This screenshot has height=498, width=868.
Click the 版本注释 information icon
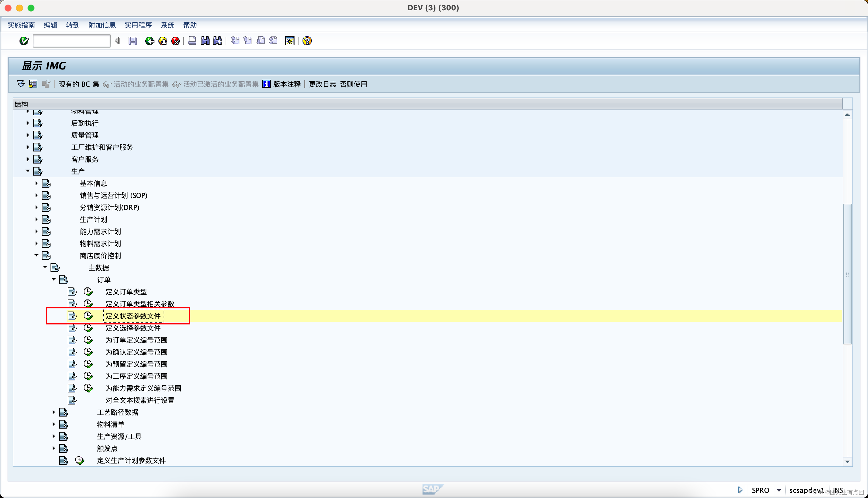tap(266, 84)
